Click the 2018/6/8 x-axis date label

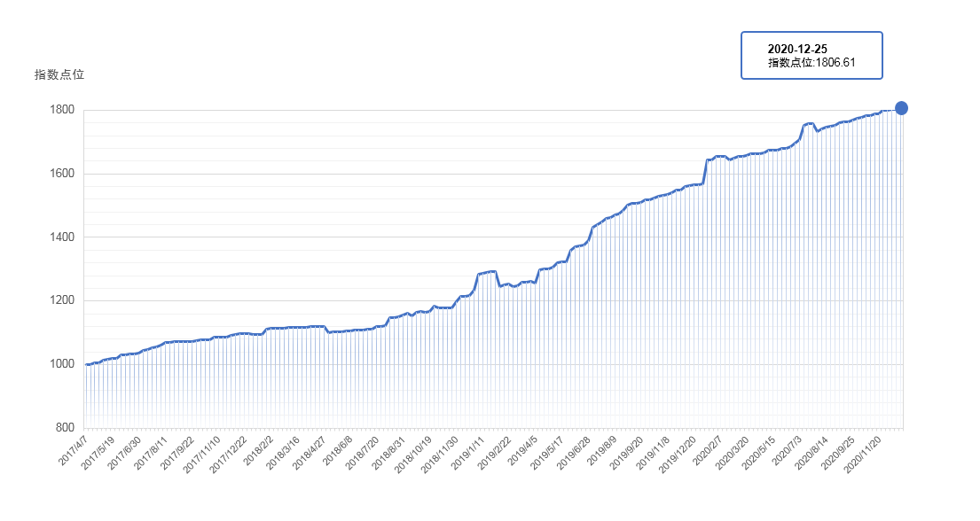pyautogui.click(x=338, y=450)
